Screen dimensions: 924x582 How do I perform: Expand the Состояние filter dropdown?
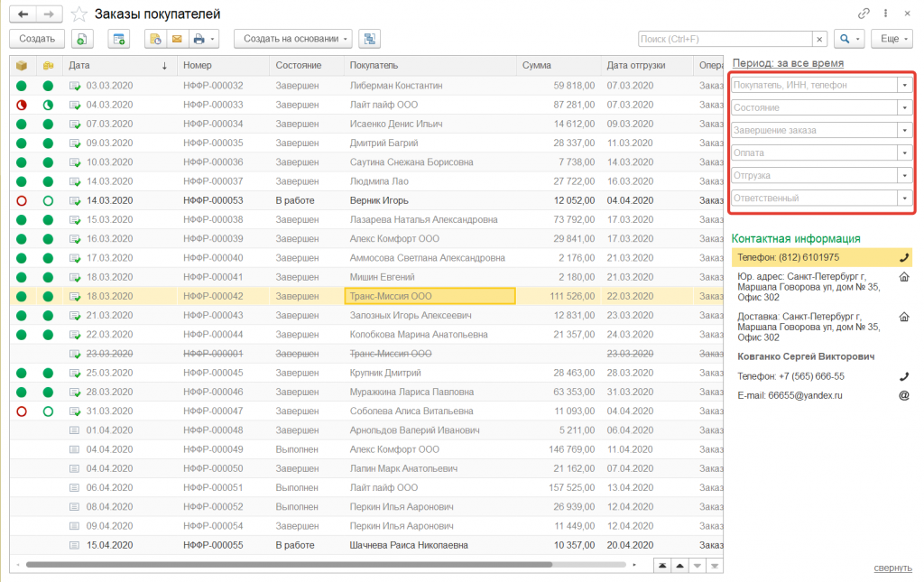point(904,107)
